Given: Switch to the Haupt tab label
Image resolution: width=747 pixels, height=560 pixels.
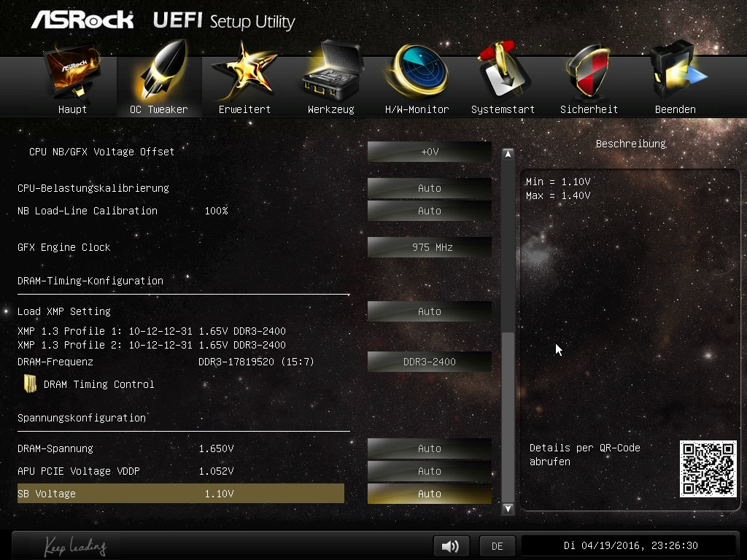Looking at the screenshot, I should [x=72, y=109].
